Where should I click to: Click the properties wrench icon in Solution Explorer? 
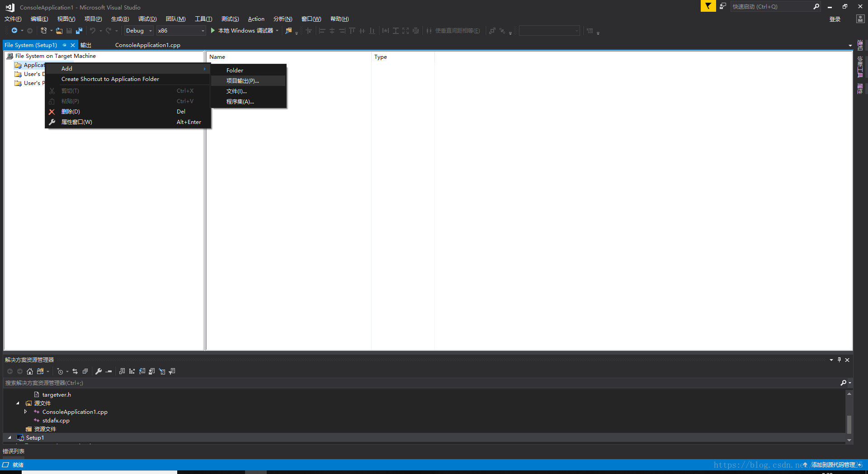(99, 371)
